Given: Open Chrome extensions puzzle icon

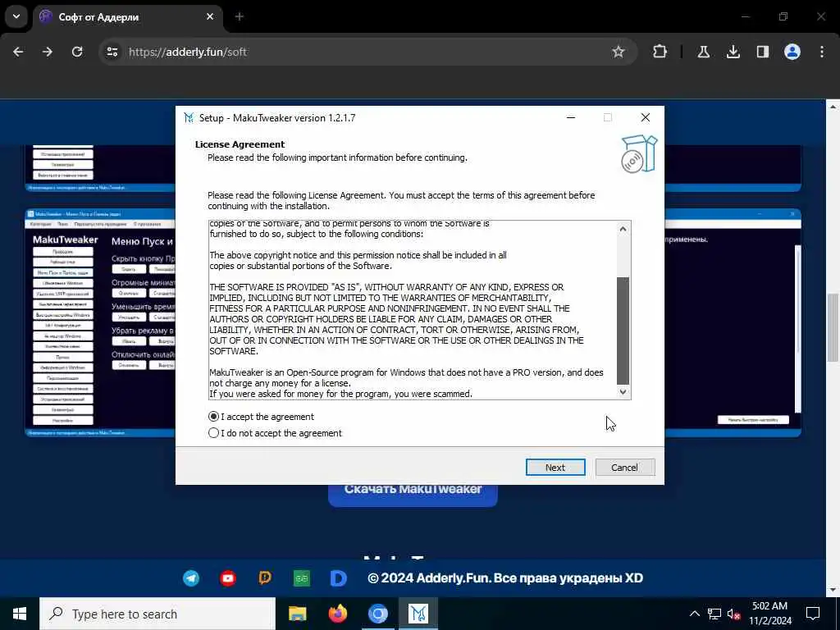Looking at the screenshot, I should pos(660,52).
